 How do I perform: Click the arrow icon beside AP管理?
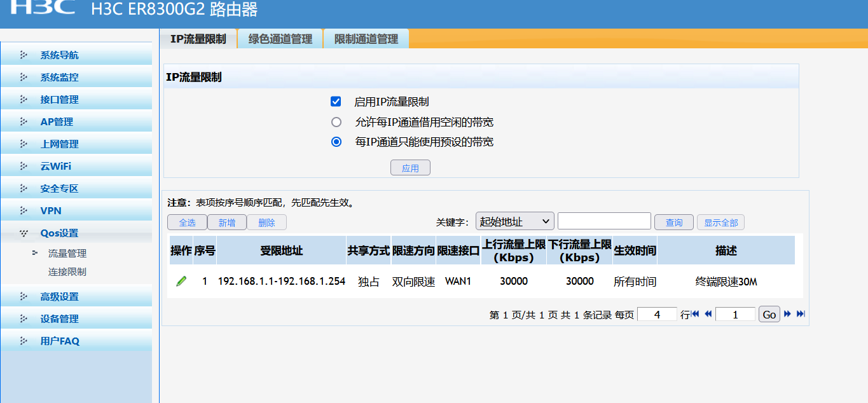[24, 121]
